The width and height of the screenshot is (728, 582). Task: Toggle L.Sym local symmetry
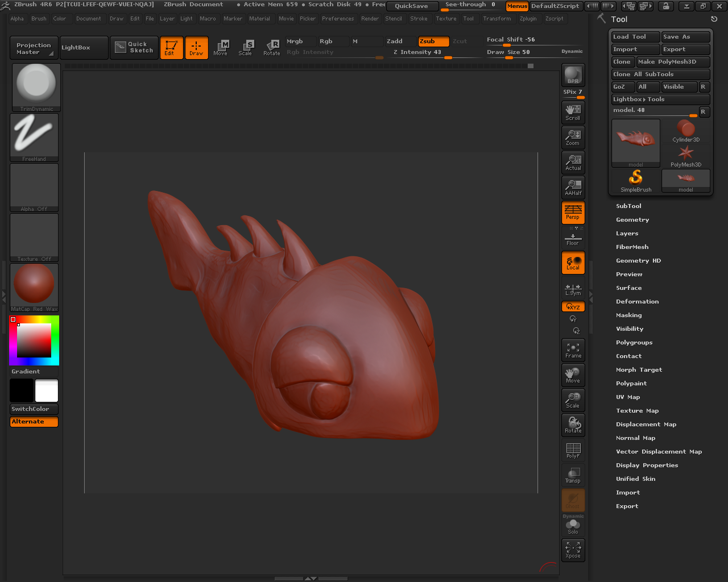(573, 290)
